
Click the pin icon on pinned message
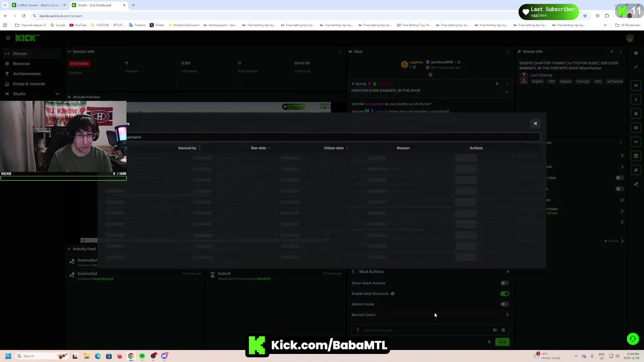497,84
